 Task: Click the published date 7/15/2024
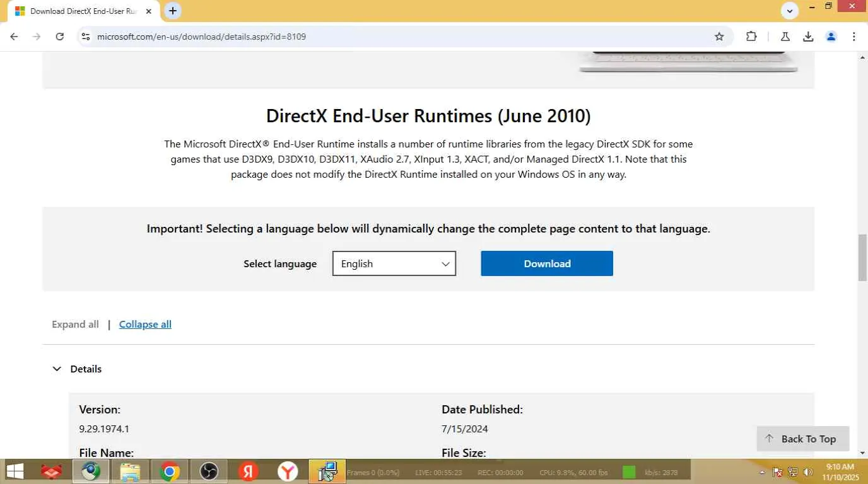[465, 429]
